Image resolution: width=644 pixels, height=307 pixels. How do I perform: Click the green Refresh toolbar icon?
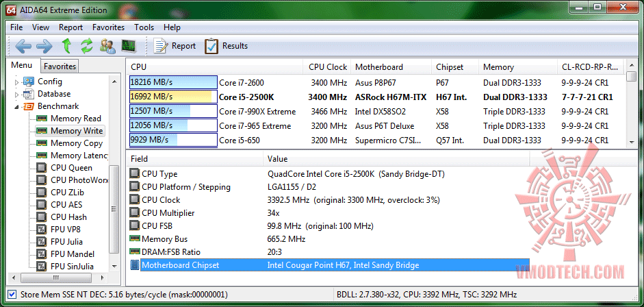pyautogui.click(x=87, y=46)
